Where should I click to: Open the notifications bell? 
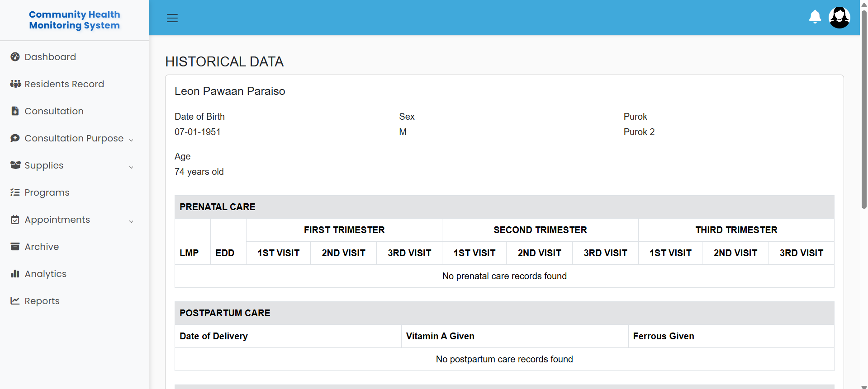(x=815, y=17)
